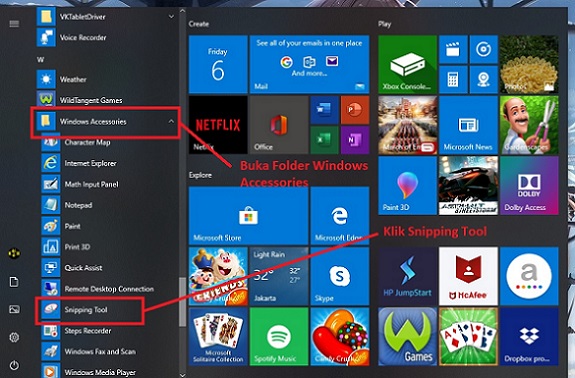Viewport: 575px width, 378px height.
Task: Launch the Skype tile
Action: [x=340, y=276]
